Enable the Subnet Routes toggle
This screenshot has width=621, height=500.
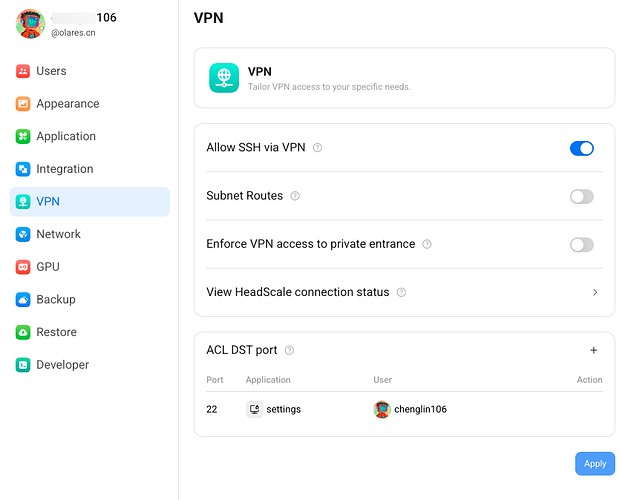(582, 197)
